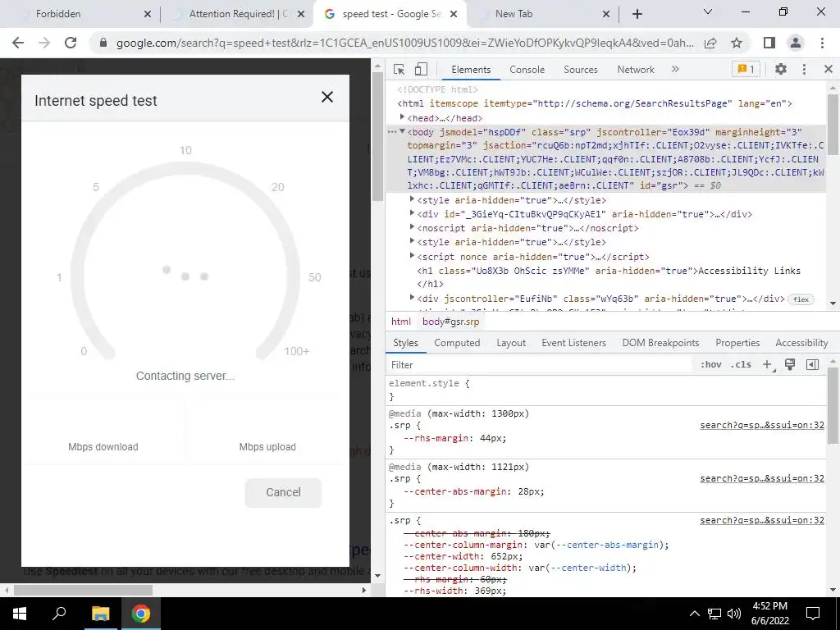840x630 pixels.
Task: Bookmark this page star icon
Action: pos(737,43)
